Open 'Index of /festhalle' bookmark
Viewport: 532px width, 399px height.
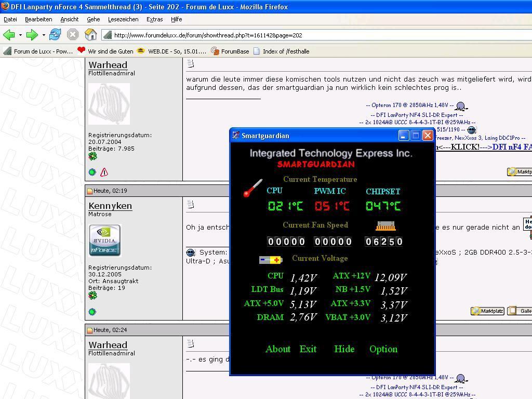(281, 51)
